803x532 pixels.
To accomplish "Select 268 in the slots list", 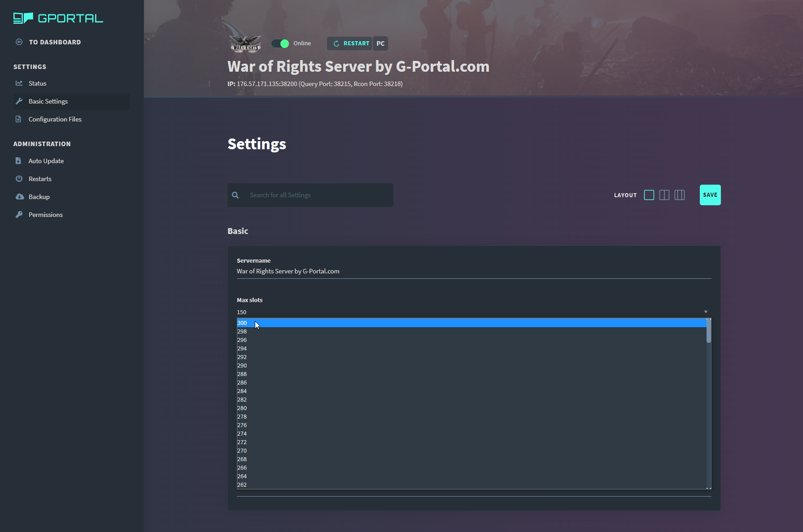I will 471,459.
